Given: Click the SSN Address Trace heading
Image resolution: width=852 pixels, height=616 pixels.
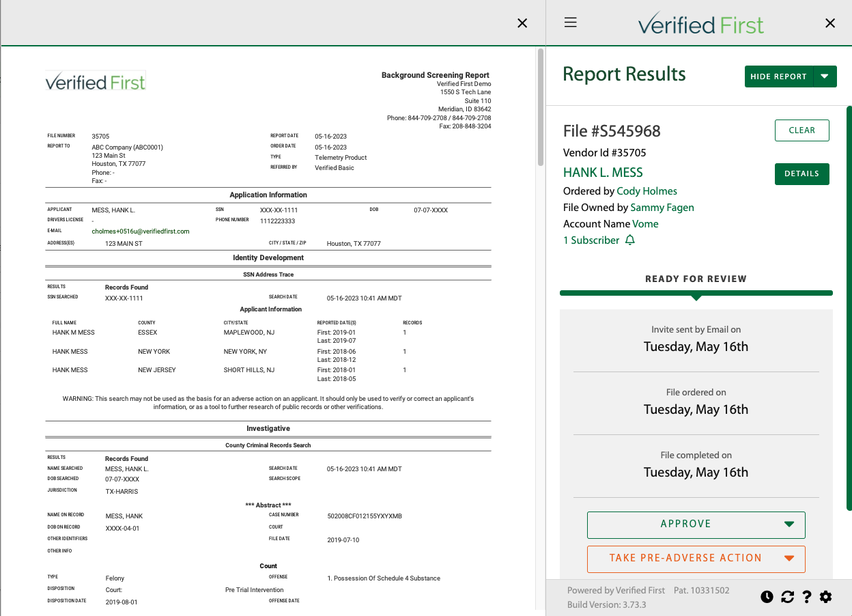Looking at the screenshot, I should point(268,275).
